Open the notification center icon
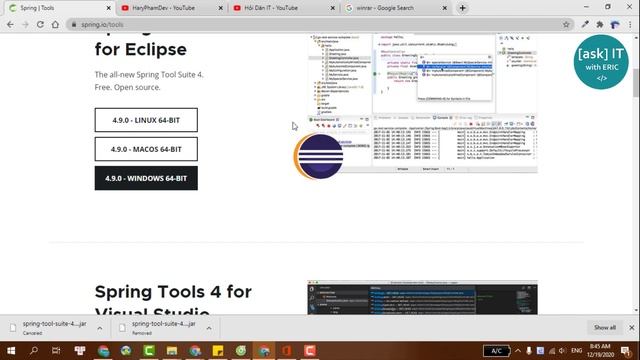The height and width of the screenshot is (360, 640). pyautogui.click(x=625, y=351)
